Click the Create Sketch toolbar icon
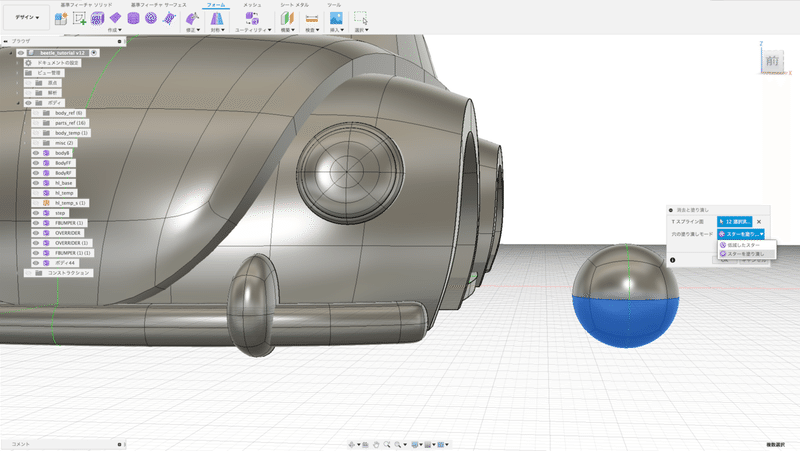This screenshot has width=800, height=451. tap(80, 18)
